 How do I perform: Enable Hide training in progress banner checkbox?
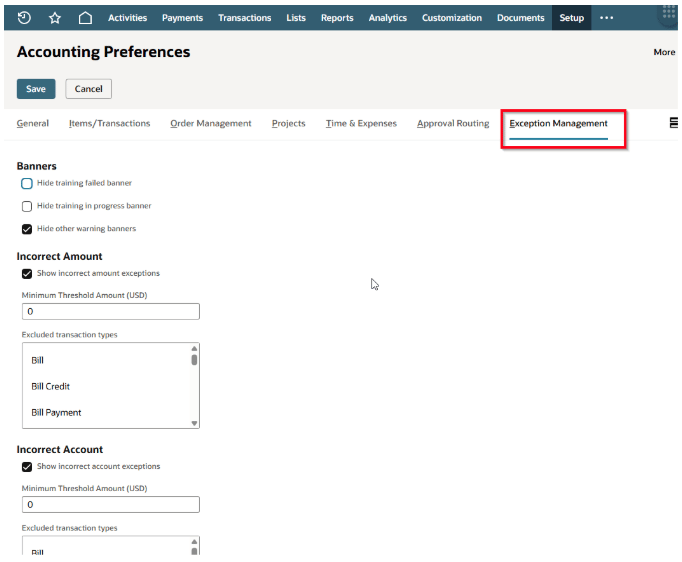tap(27, 206)
